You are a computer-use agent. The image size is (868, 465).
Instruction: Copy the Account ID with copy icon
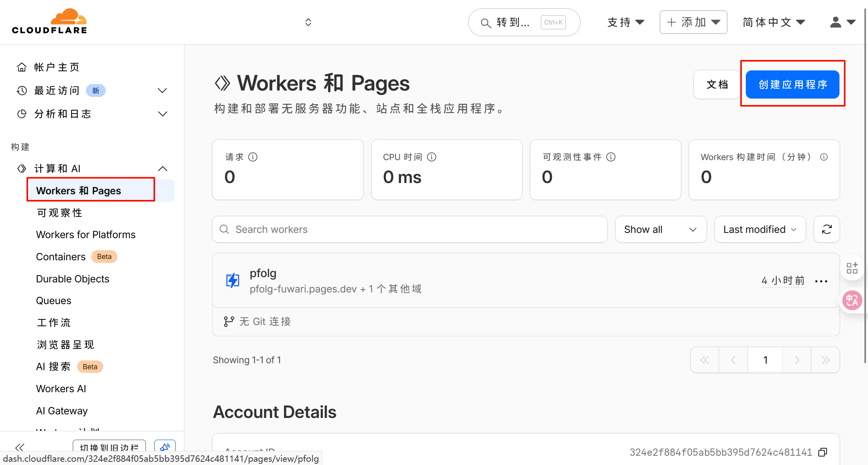[823, 452]
